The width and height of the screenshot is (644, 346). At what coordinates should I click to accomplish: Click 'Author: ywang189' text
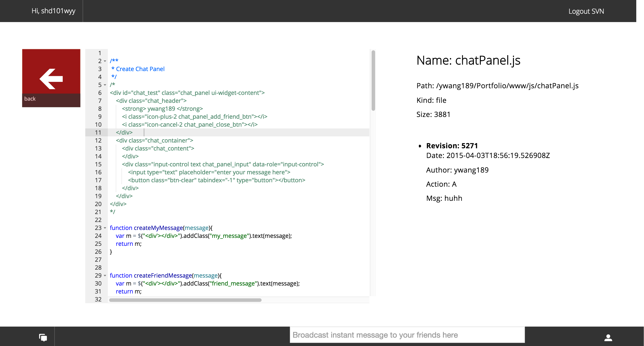coord(457,170)
